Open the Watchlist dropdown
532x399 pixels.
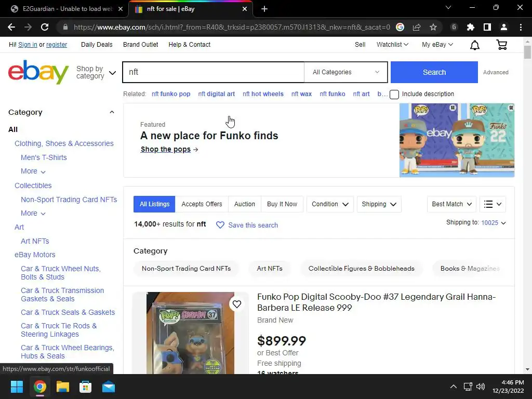click(x=392, y=45)
